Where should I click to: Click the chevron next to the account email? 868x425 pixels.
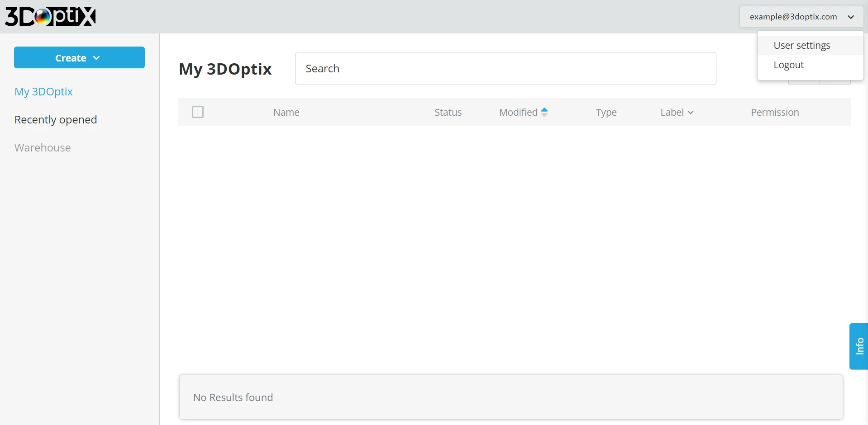(851, 17)
